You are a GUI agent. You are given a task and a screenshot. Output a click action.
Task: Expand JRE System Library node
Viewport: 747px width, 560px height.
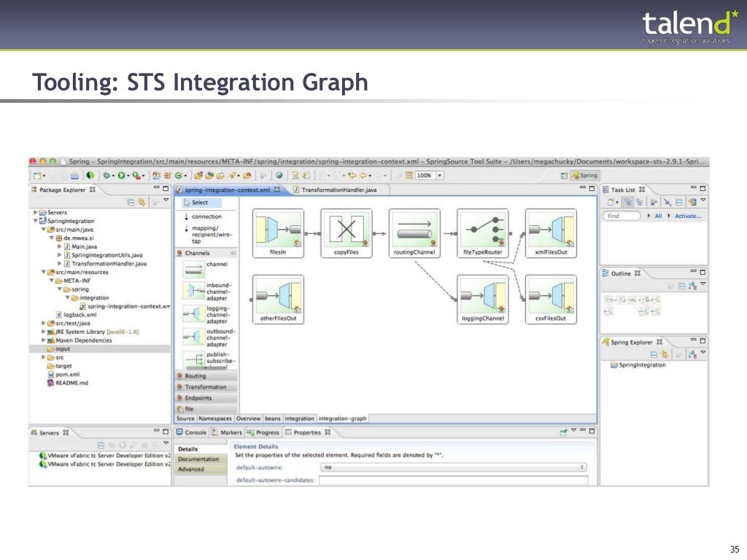point(43,332)
